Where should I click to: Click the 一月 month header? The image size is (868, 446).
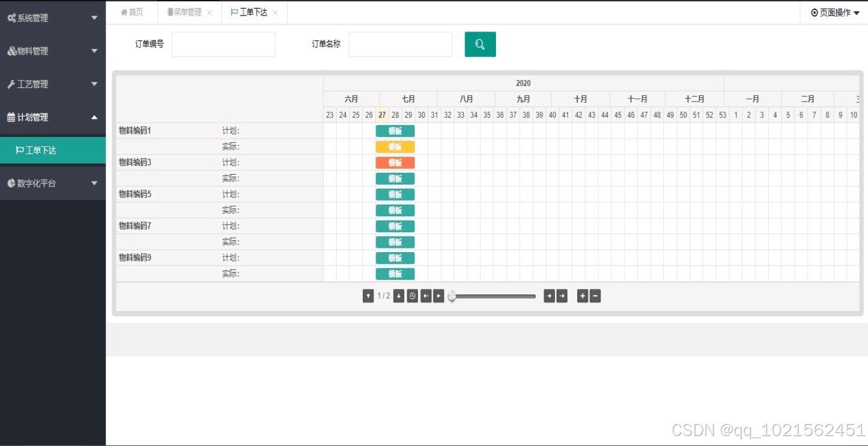click(x=753, y=99)
